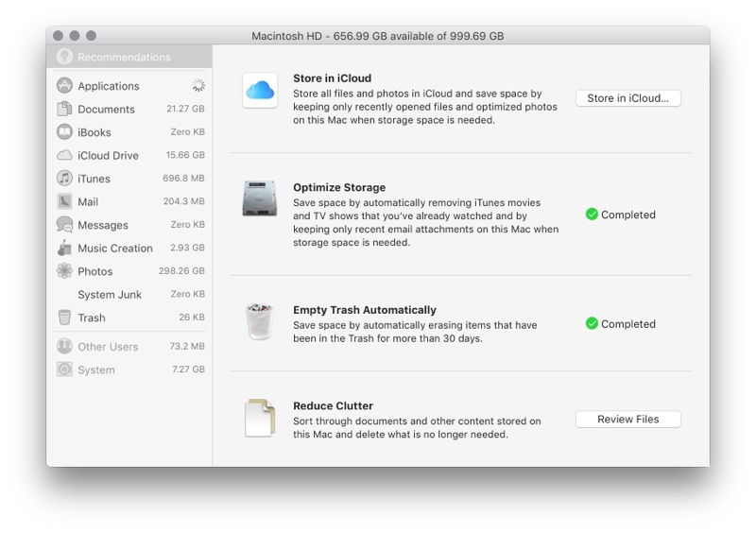Click the iBooks sidebar icon
This screenshot has height=533, width=756.
pyautogui.click(x=64, y=131)
